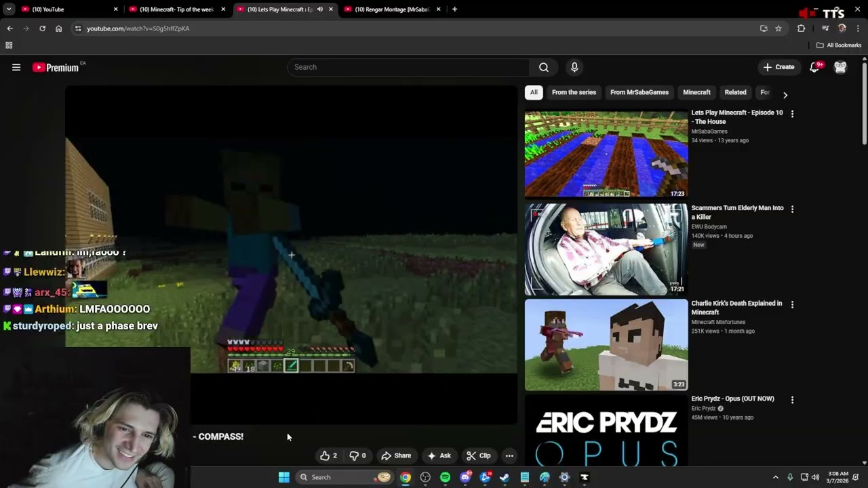Open options for Lets Play Episode 10
868x488 pixels.
792,114
